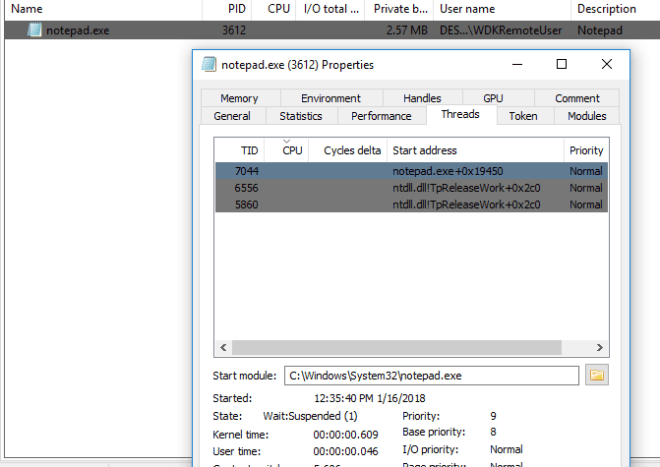Sort main list by Private bytes column
The width and height of the screenshot is (660, 467).
coord(399,9)
